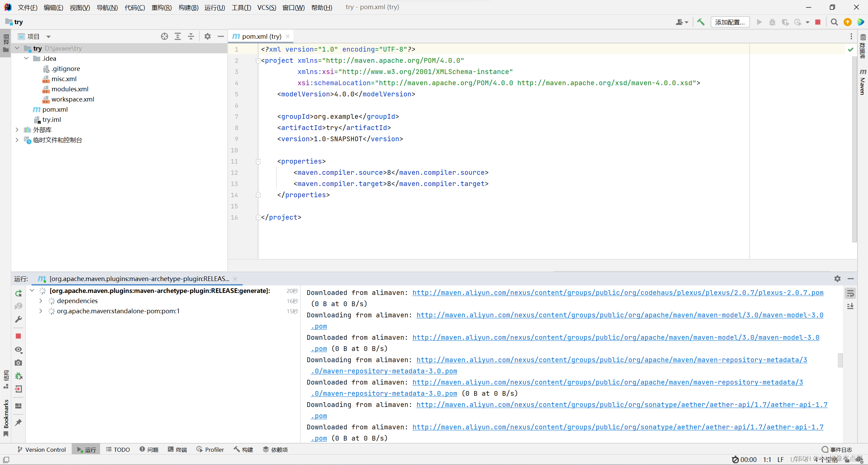This screenshot has height=465, width=868.
Task: Click the Rerun green arrow in Run panel
Action: 19,293
